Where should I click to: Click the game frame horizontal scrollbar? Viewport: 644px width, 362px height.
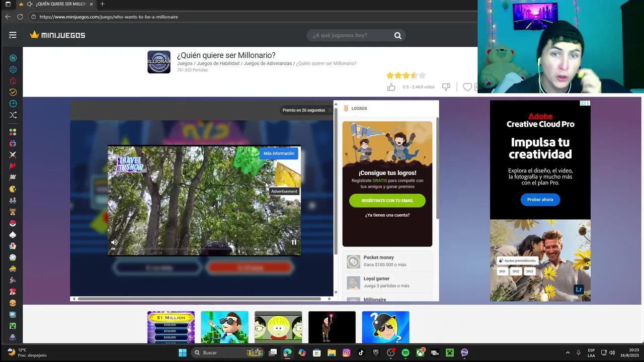199,299
